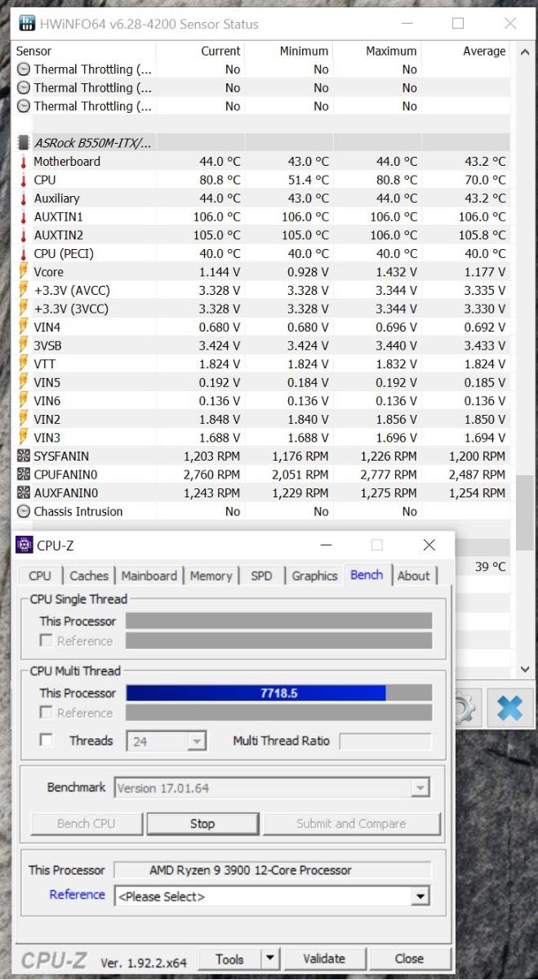Click the Bench CPU button
The width and height of the screenshot is (538, 980).
point(86,823)
